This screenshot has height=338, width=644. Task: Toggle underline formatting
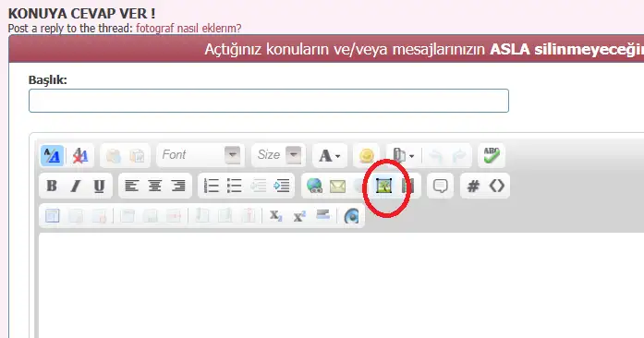(x=99, y=186)
